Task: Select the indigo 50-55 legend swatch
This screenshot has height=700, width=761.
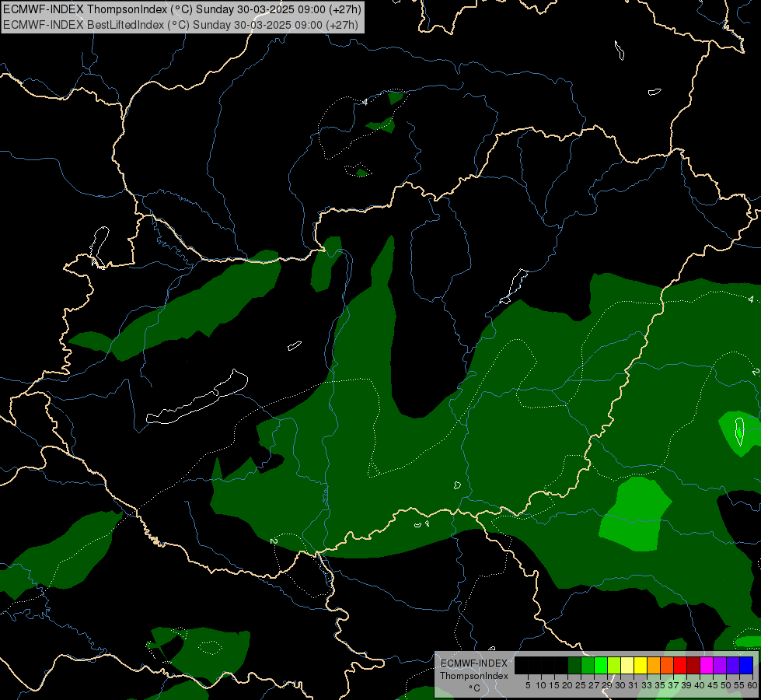Action: point(733,665)
